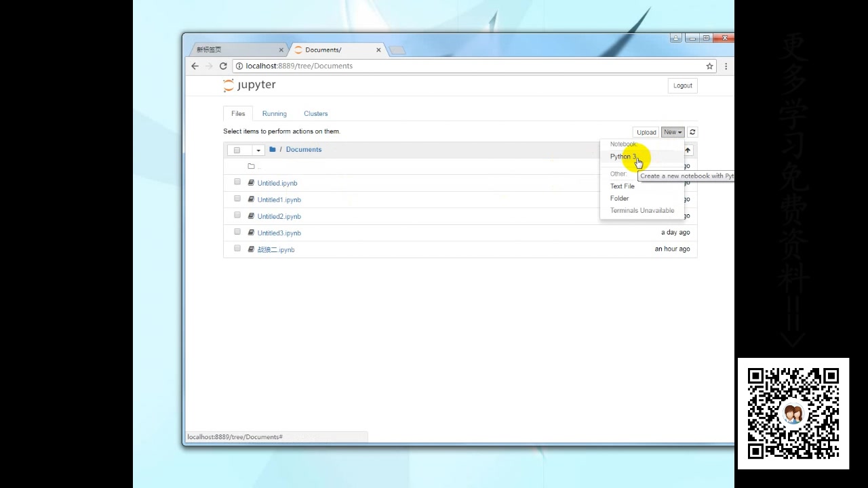Screen dimensions: 868x488
Task: Click the Jupyter logo
Action: (x=250, y=85)
